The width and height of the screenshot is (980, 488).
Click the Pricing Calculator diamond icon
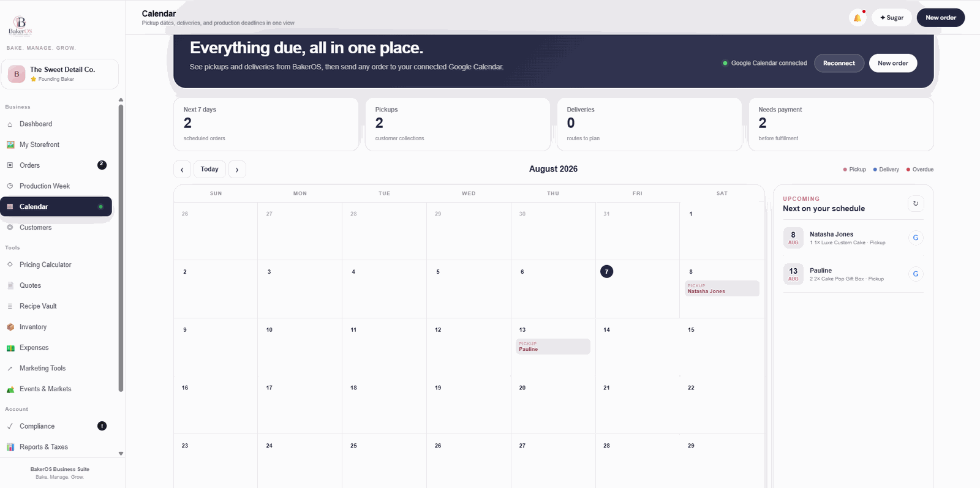point(10,265)
